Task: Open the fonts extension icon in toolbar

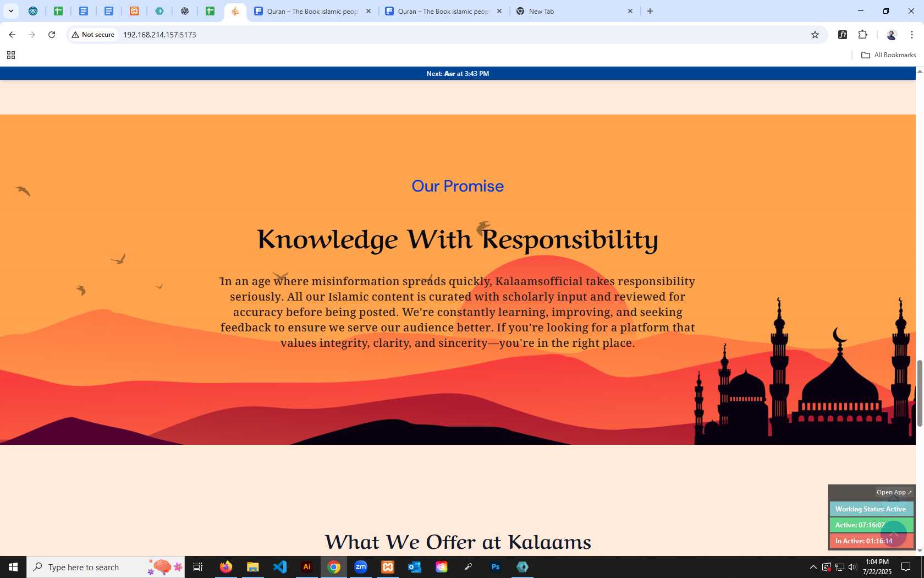Action: (x=843, y=35)
